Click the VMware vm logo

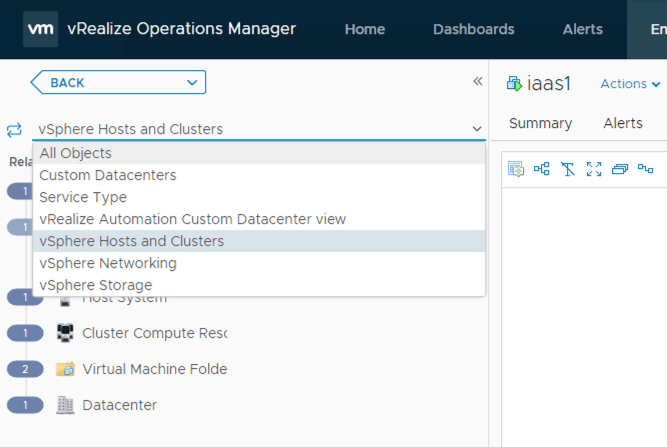click(x=40, y=29)
